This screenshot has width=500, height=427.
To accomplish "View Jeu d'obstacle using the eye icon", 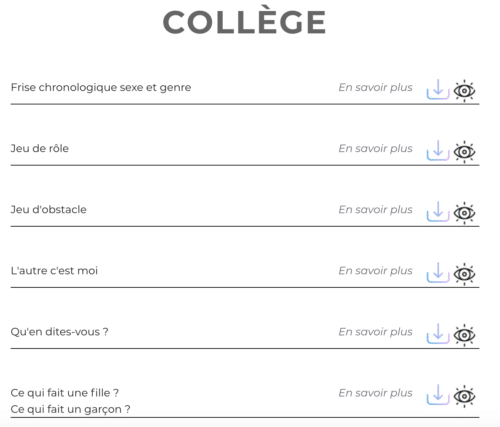I will click(464, 213).
